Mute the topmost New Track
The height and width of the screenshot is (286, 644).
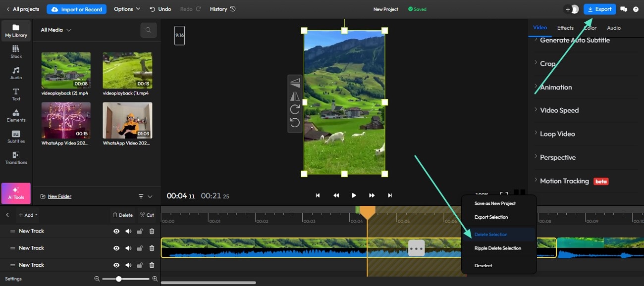pyautogui.click(x=128, y=231)
